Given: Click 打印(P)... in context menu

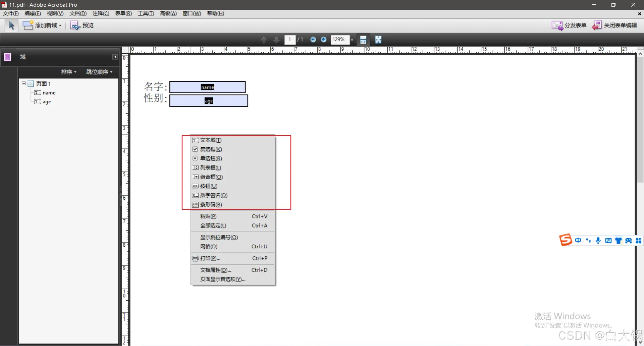Looking at the screenshot, I should click(x=232, y=258).
